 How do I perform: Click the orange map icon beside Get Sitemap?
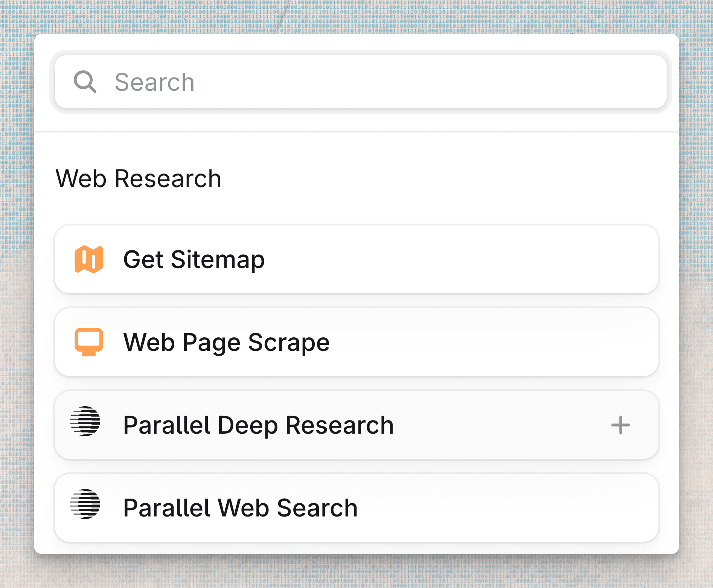tap(89, 260)
